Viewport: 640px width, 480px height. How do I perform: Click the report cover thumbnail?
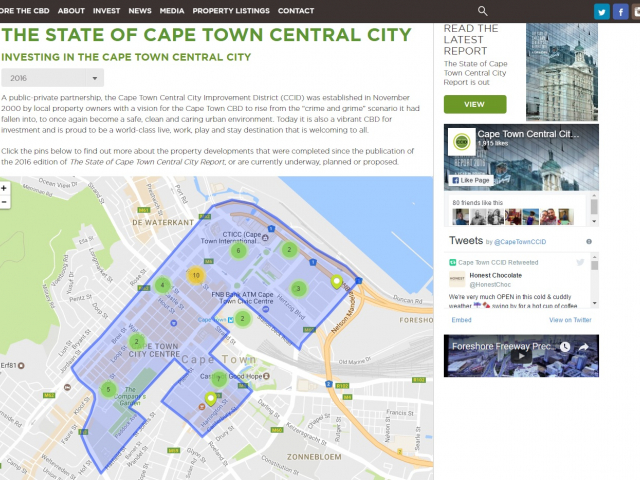pos(562,72)
